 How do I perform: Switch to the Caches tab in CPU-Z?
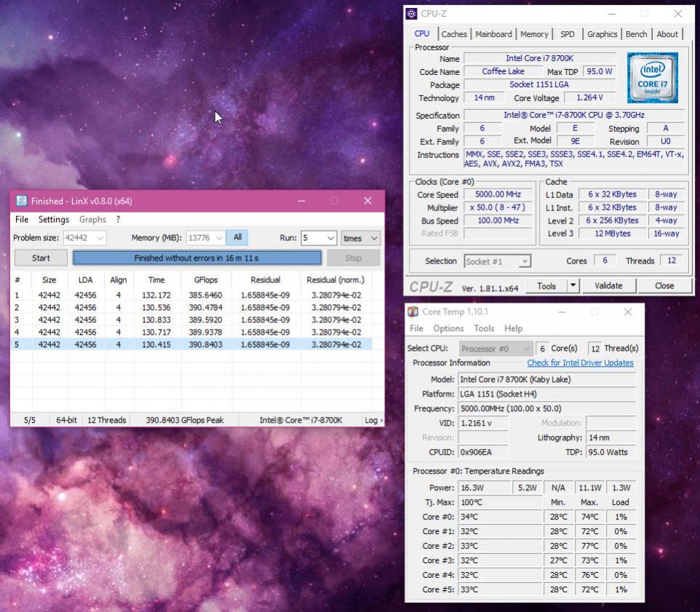click(x=454, y=34)
